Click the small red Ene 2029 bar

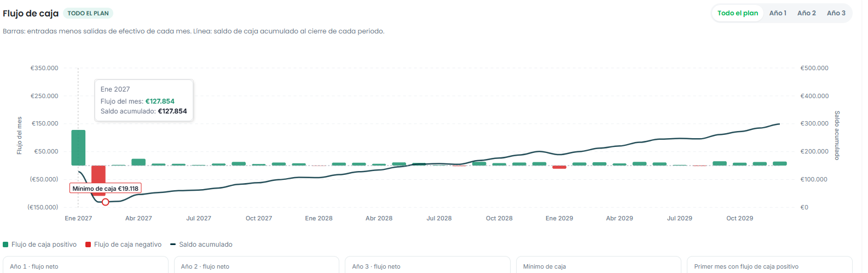click(x=559, y=167)
